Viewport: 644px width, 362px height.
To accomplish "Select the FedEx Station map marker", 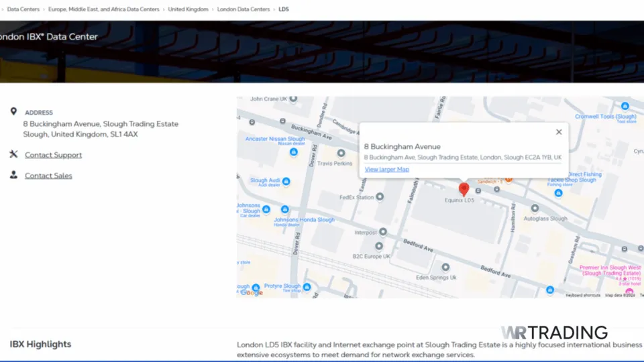I will 380,196.
